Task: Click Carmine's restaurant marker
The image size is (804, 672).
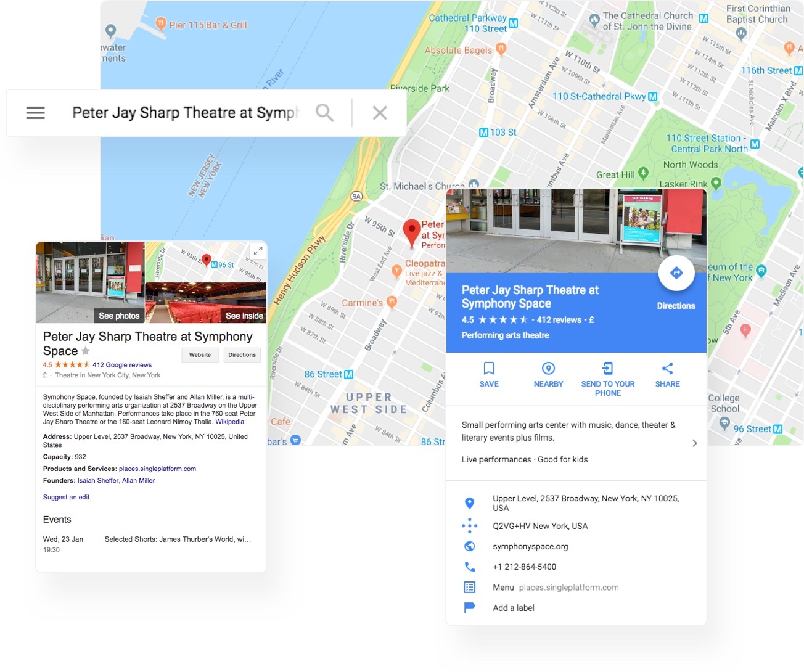Action: pyautogui.click(x=392, y=301)
